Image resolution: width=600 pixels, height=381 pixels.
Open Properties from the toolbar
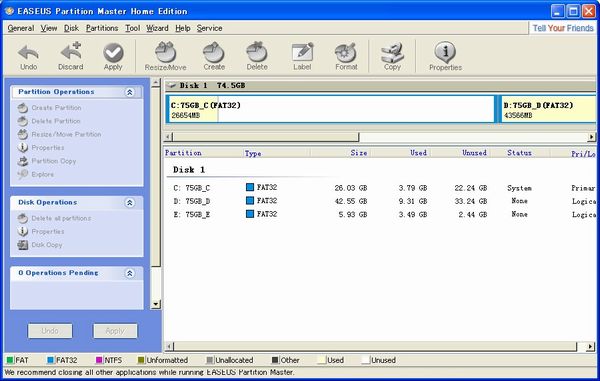[x=445, y=57]
